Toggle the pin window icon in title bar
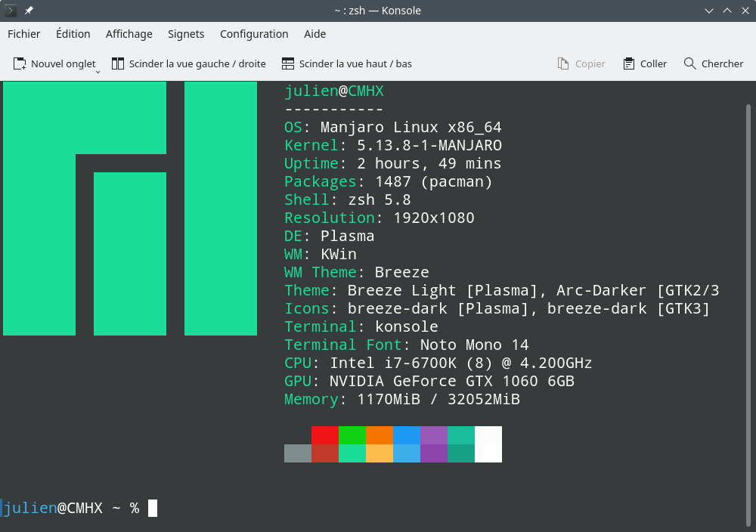Image resolution: width=756 pixels, height=532 pixels. click(29, 11)
